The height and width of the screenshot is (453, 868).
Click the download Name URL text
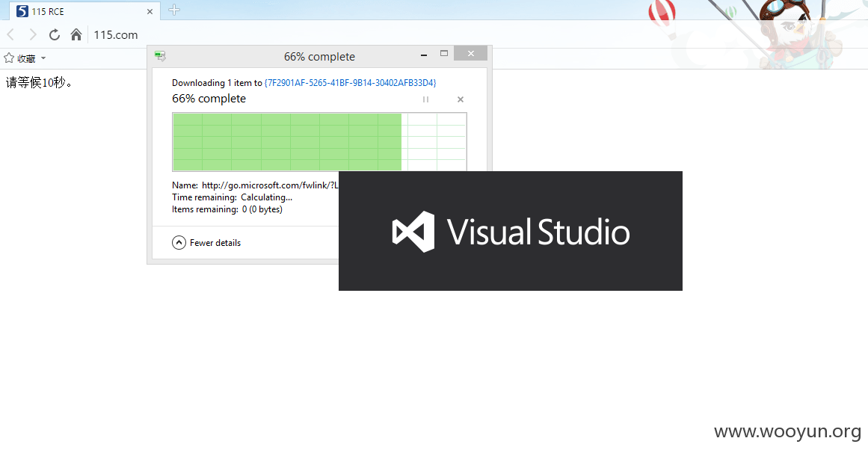point(270,185)
